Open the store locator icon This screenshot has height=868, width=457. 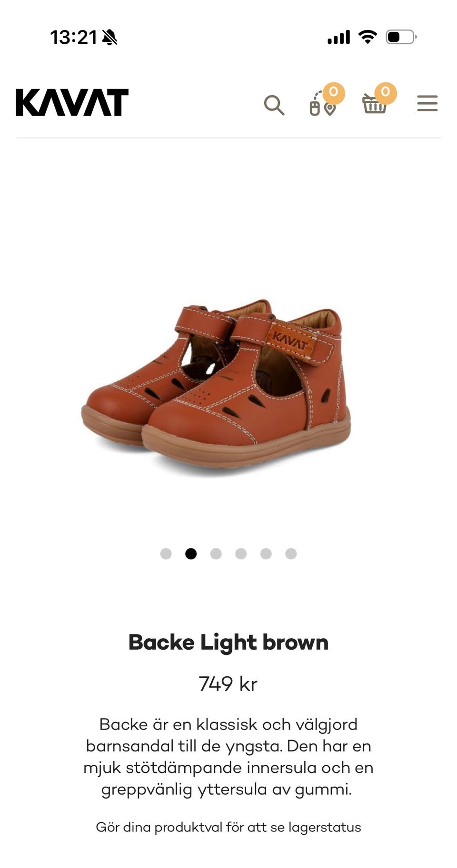pyautogui.click(x=323, y=103)
